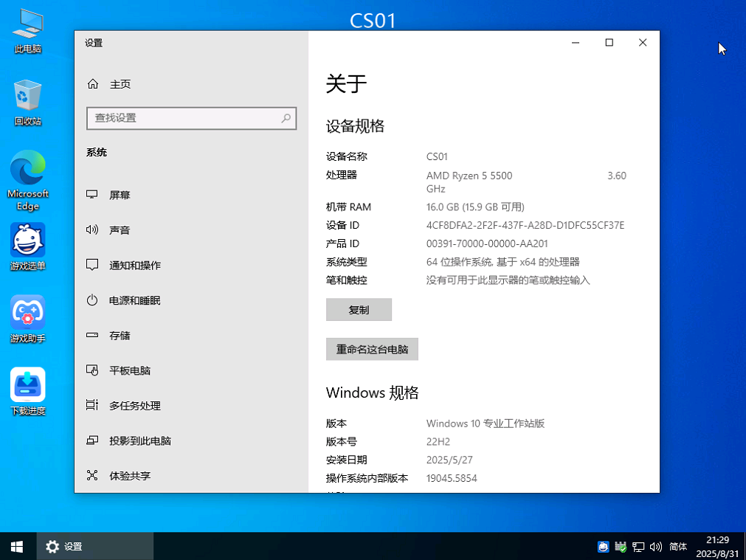The image size is (746, 560).
Task: Click the processor value AMD Ryzen 5 5500
Action: (x=469, y=176)
